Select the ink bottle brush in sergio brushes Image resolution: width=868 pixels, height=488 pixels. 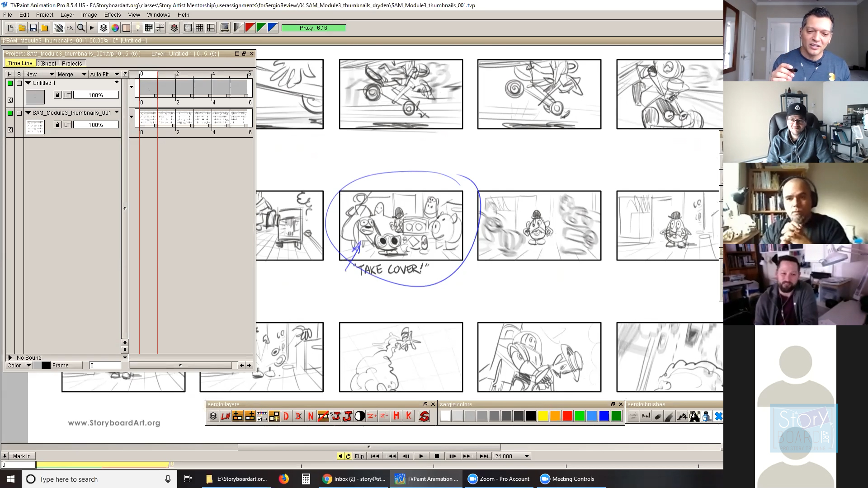[x=707, y=416]
